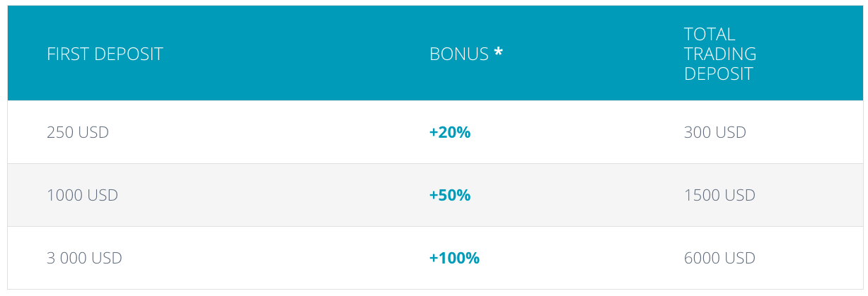Click USD right after the number 300

point(732,132)
